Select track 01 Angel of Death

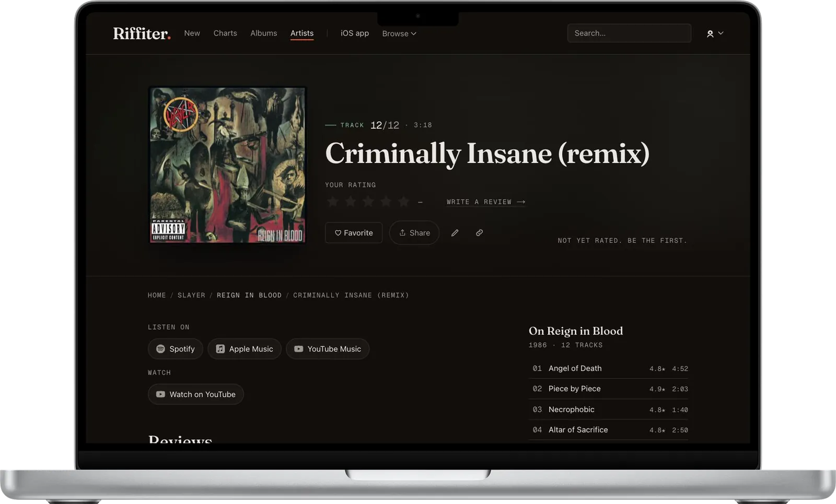coord(608,368)
